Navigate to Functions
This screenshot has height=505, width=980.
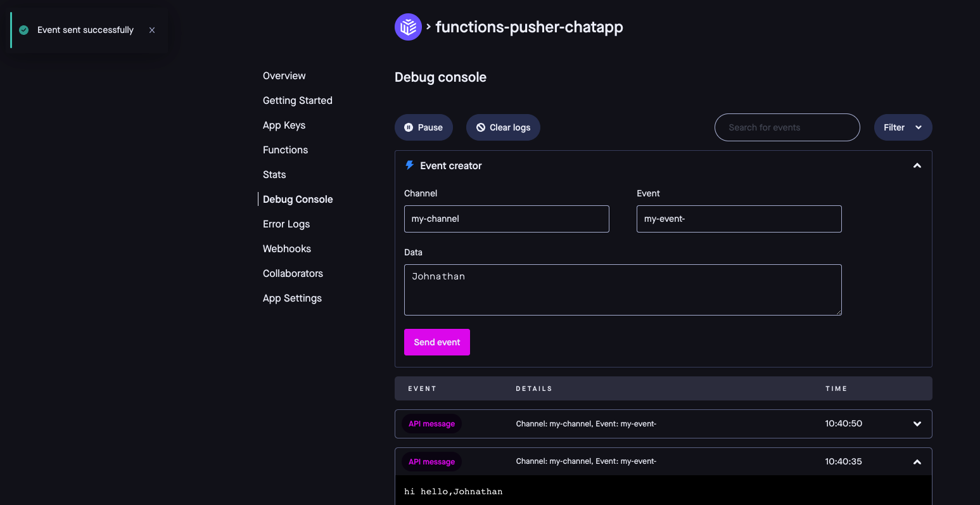285,150
